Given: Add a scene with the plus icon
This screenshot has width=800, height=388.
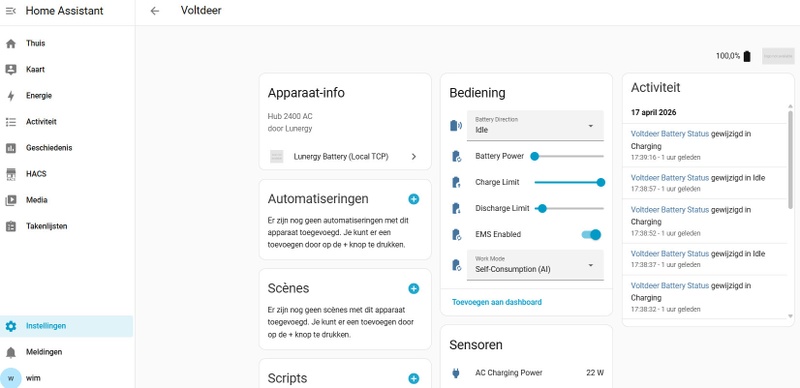Looking at the screenshot, I should [414, 288].
